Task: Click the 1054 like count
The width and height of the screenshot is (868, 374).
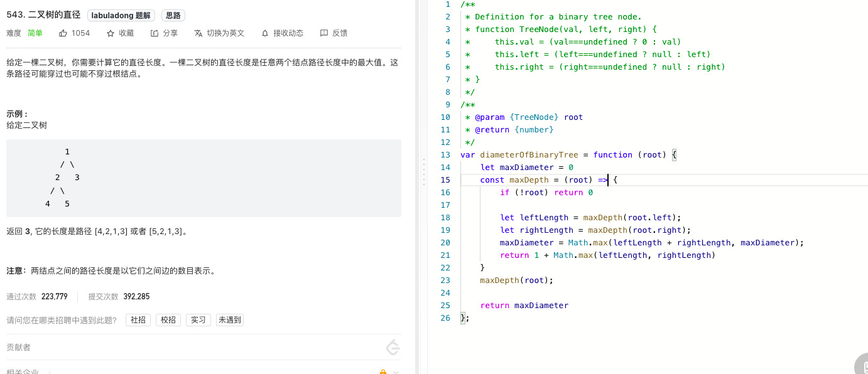Action: click(80, 33)
